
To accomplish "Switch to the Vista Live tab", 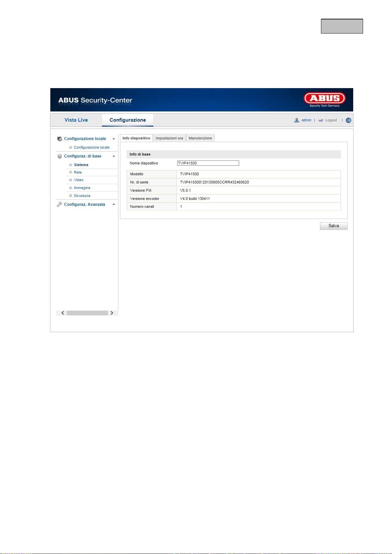I will [x=76, y=120].
